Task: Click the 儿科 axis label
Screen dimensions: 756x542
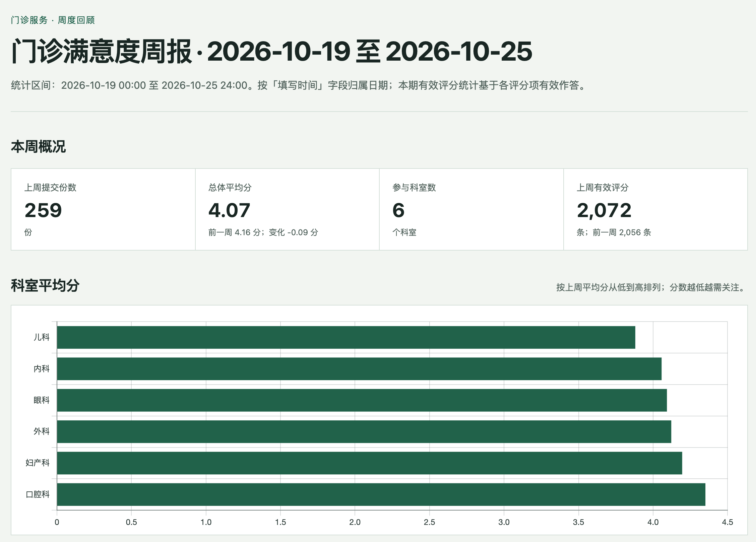Action: tap(42, 337)
